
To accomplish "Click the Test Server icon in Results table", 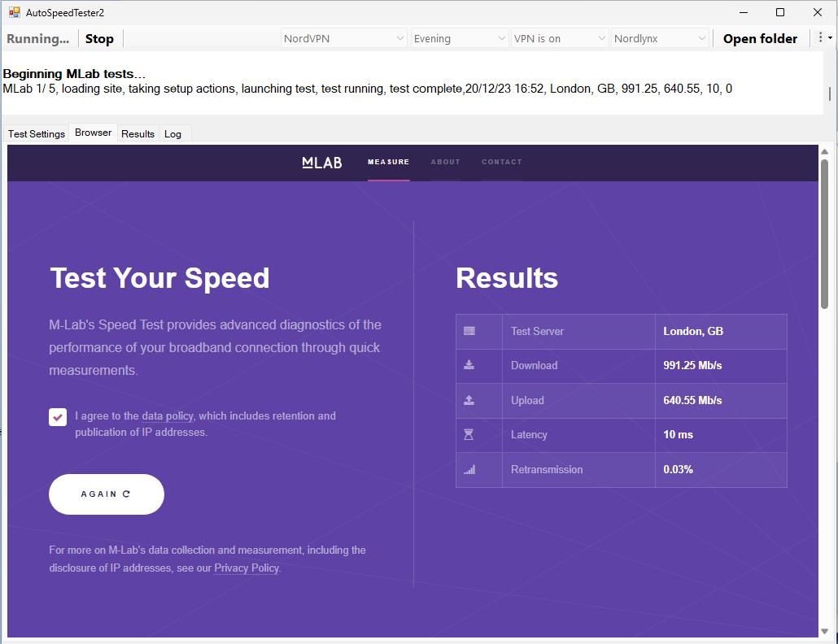I will [469, 331].
